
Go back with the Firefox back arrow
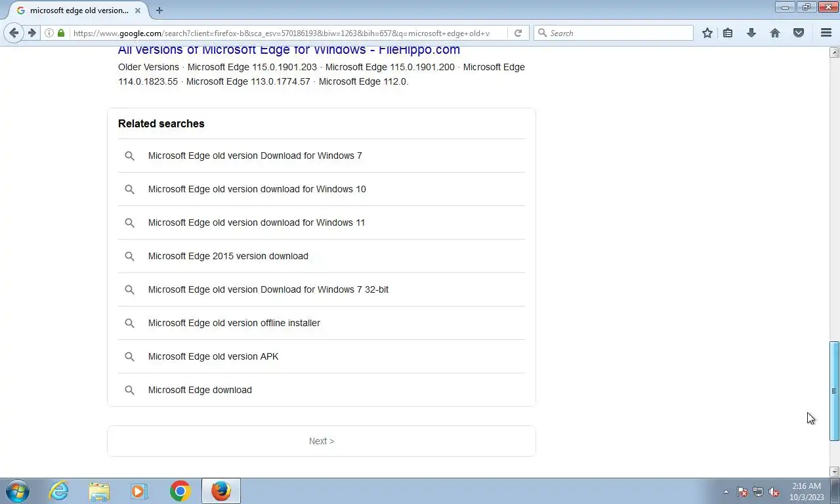[14, 33]
